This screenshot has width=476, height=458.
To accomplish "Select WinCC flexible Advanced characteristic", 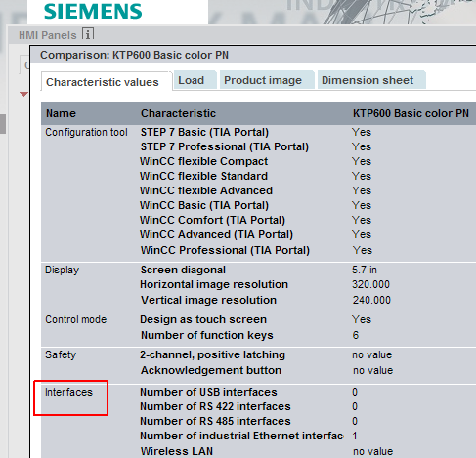I will 206,190.
